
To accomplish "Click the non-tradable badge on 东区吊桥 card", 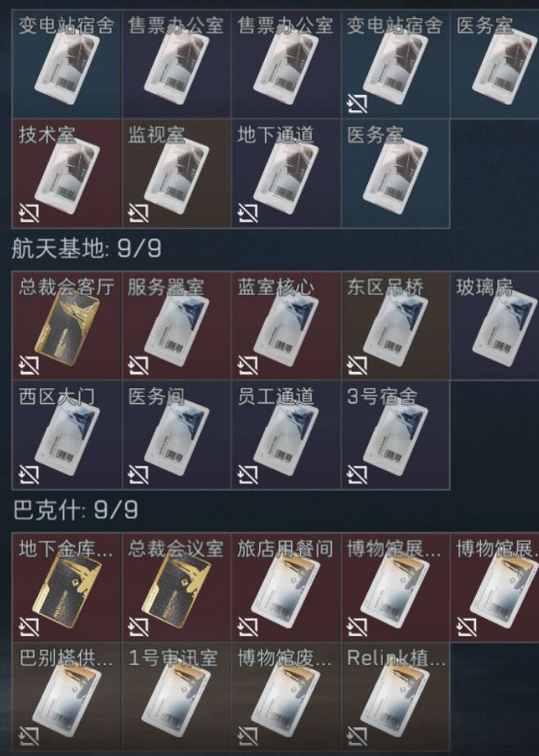I will (357, 365).
